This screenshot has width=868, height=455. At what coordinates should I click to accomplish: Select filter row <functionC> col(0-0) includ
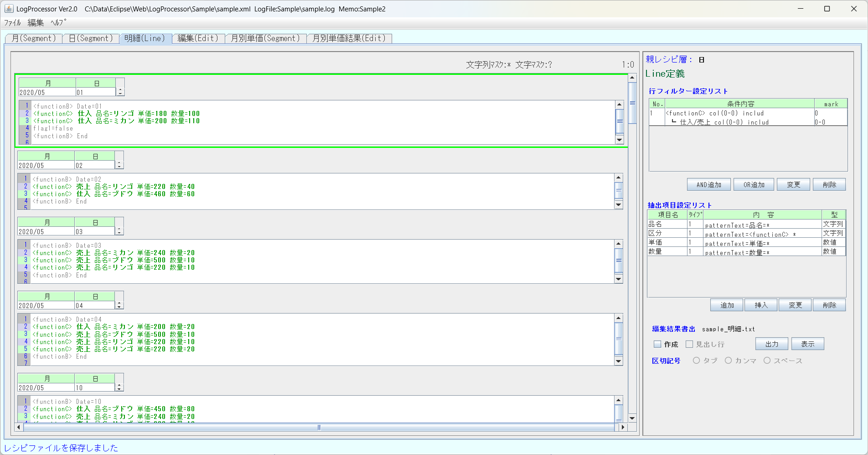(748, 113)
